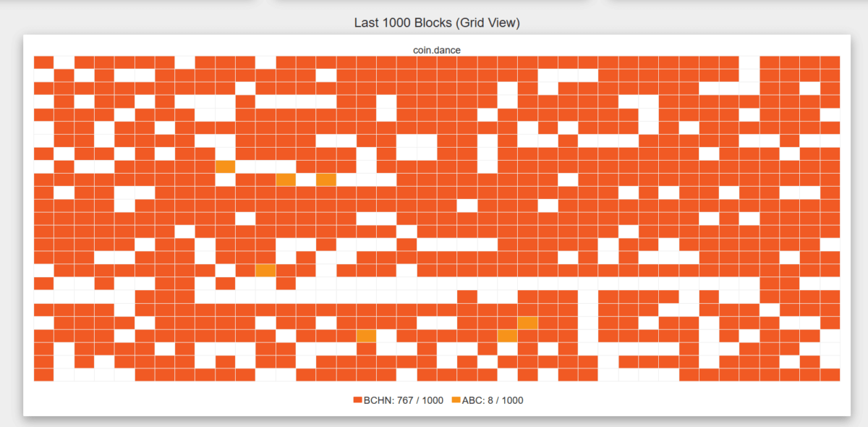Select the isolated ABC block just above the wide white band
The width and height of the screenshot is (868, 427).
(265, 271)
